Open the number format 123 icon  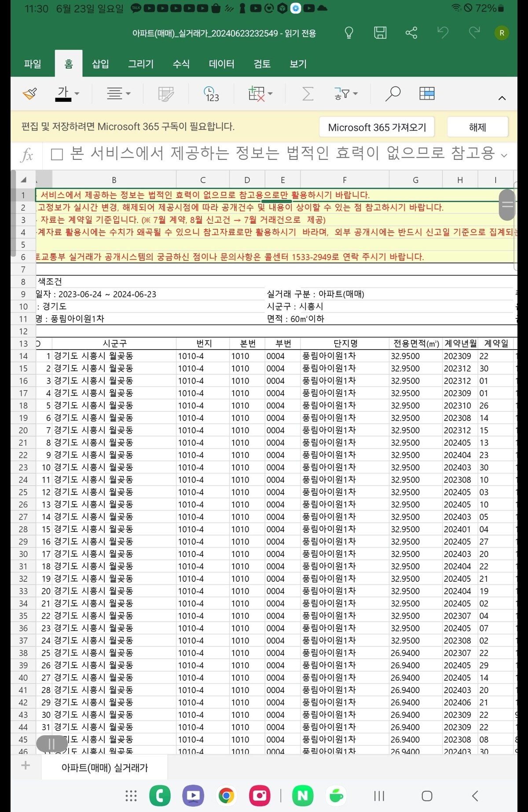coord(211,94)
